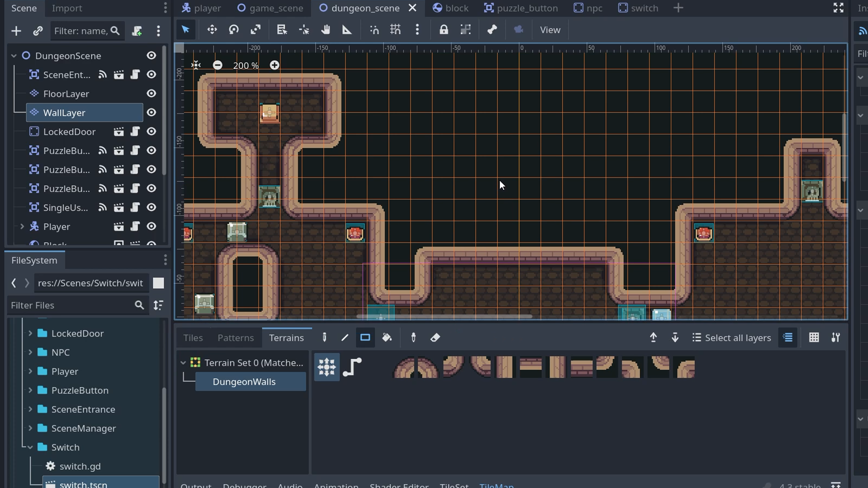Select the Move tool in the canvas toolbar
868x488 pixels.
click(x=212, y=30)
